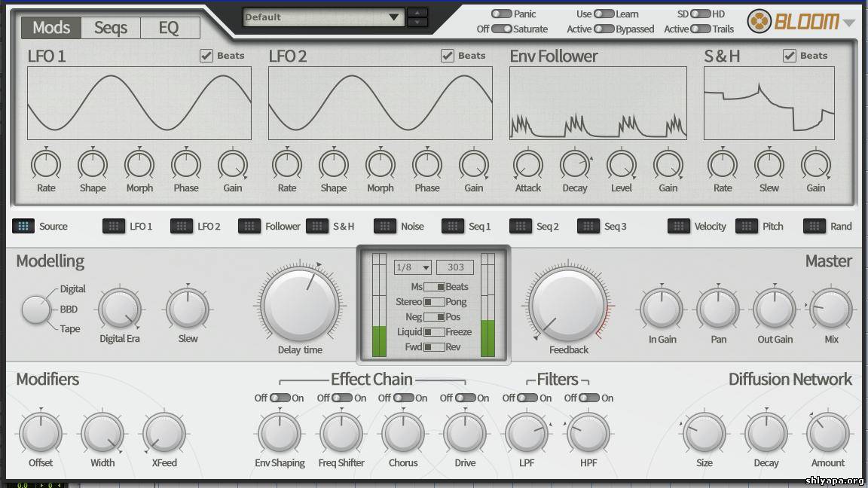Click the Noise modulation source icon
868x488 pixels.
(385, 226)
